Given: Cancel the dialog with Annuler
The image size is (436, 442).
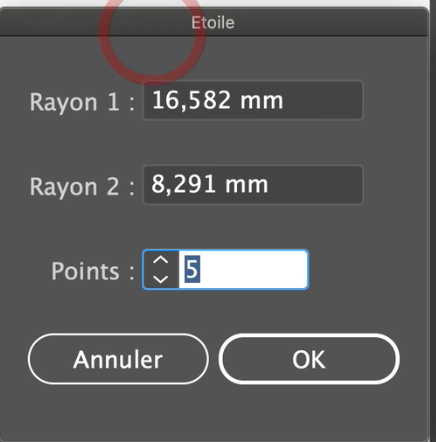Looking at the screenshot, I should 118,359.
